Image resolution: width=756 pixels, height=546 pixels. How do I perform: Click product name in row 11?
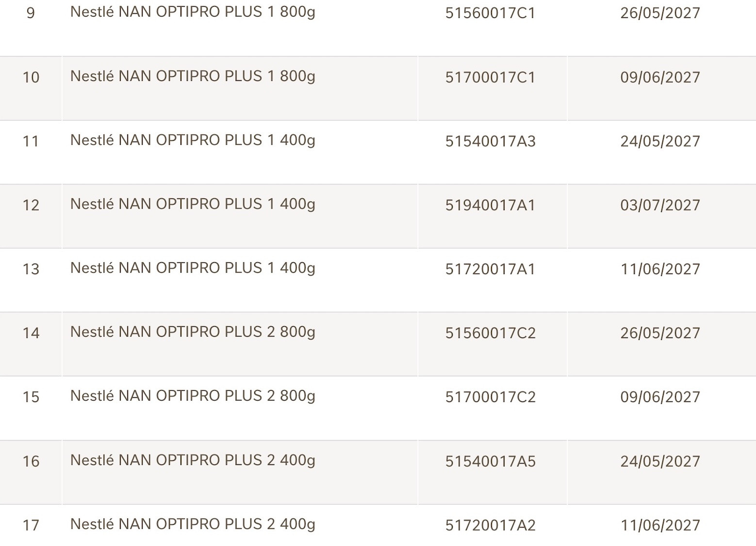(193, 140)
